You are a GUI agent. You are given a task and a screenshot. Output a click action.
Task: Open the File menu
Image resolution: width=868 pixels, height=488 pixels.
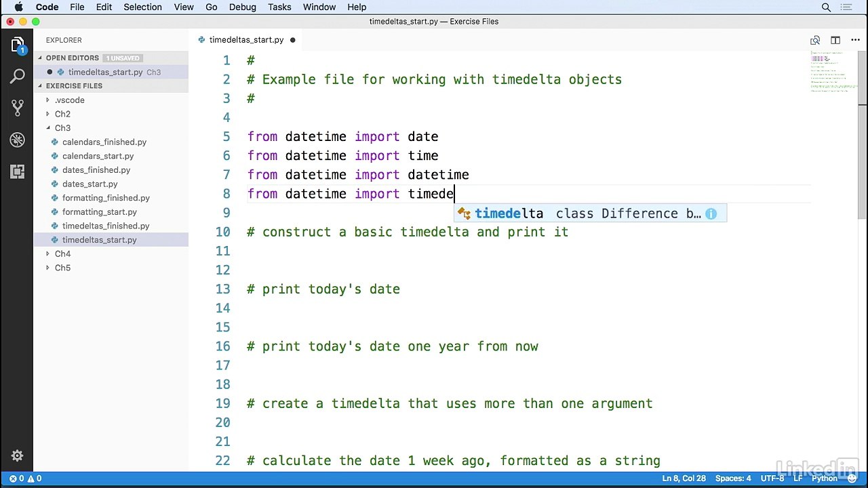pyautogui.click(x=77, y=7)
